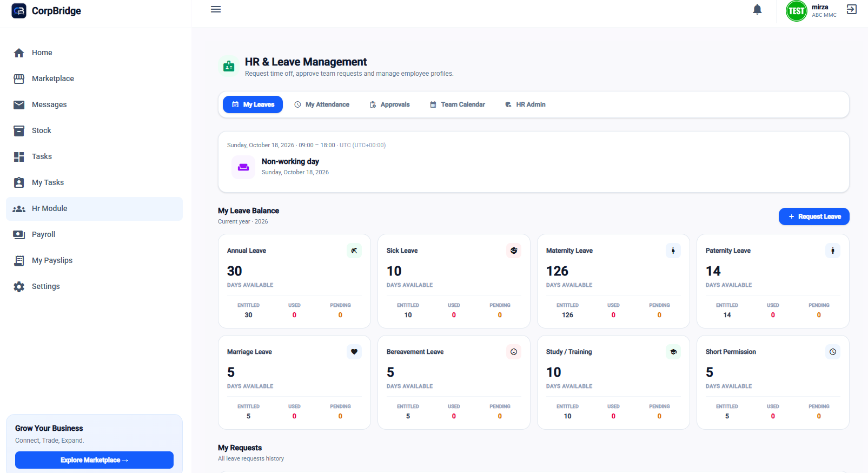Click the Non-working day sofa icon

(243, 167)
